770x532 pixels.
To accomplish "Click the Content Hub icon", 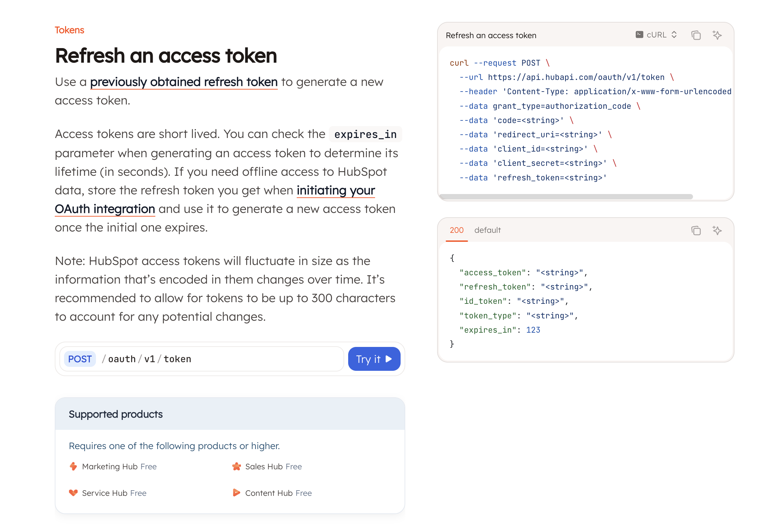I will click(236, 493).
